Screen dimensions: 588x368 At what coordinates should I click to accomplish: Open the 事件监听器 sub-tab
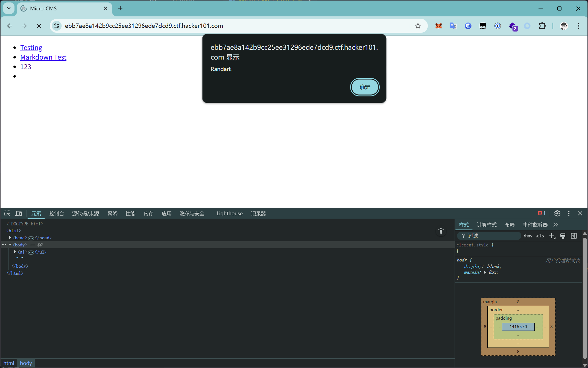(535, 225)
